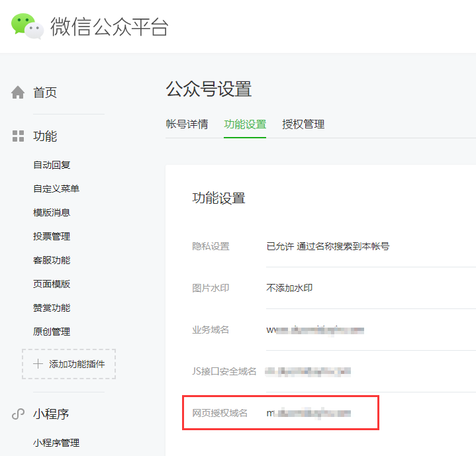The height and width of the screenshot is (456, 476).
Task: Click the home icon beside 首页
Action: pyautogui.click(x=19, y=93)
